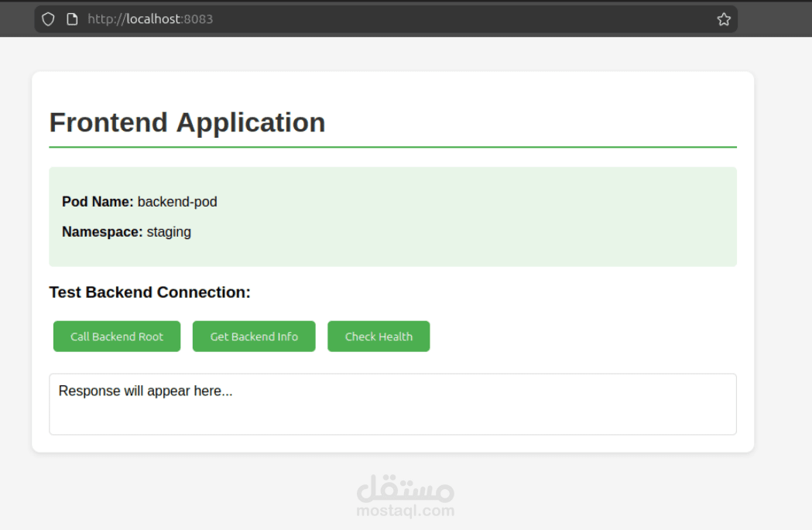Select the backend-pod value
The image size is (812, 530).
tap(177, 202)
